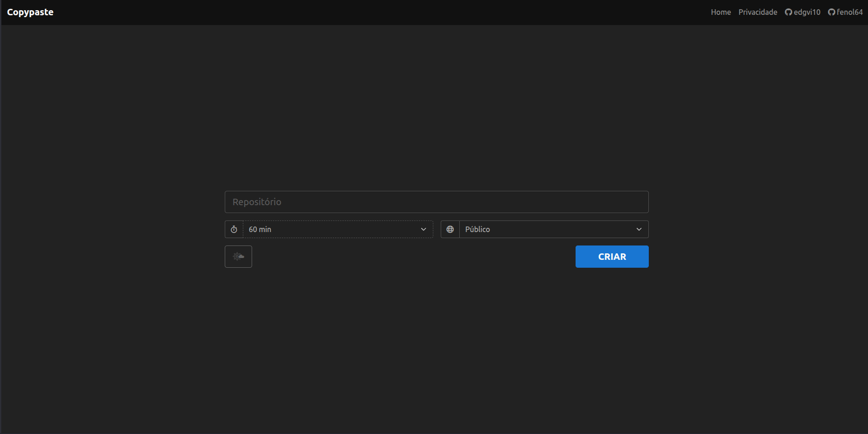Open the 60 min expiration dropdown

338,229
